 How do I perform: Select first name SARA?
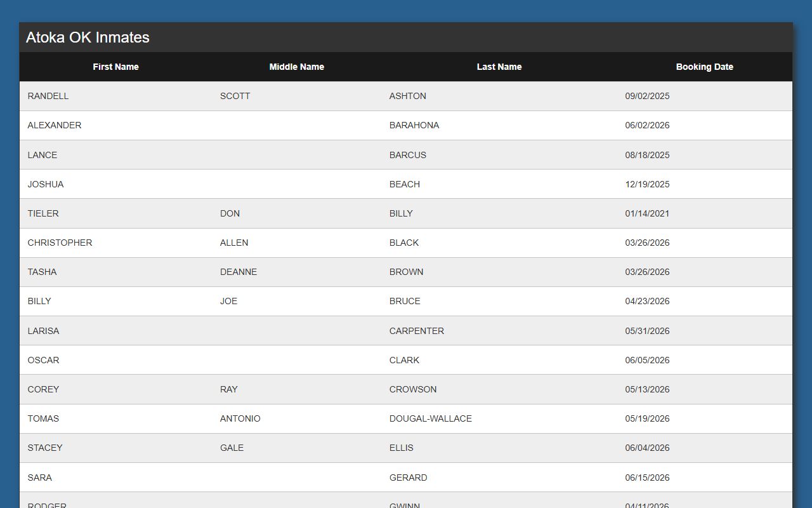tap(40, 478)
